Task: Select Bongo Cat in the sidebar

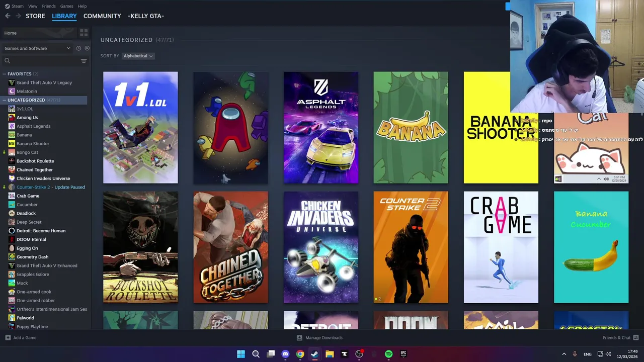Action: point(27,152)
